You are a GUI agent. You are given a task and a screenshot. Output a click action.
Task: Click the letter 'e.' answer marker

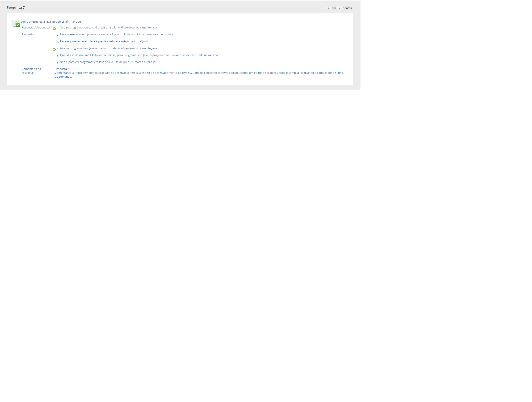(58, 63)
